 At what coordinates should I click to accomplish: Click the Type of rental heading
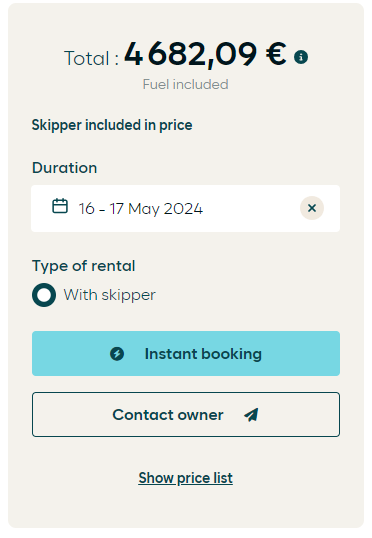coord(84,266)
